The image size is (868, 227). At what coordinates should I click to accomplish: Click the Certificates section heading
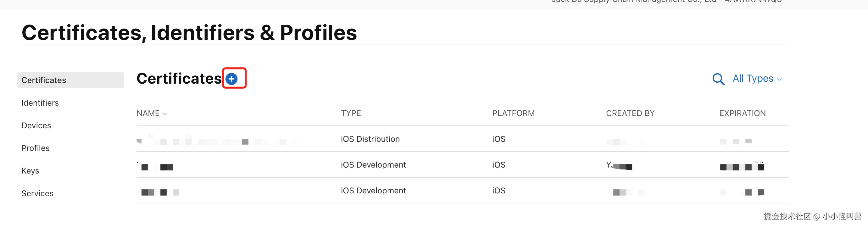point(179,79)
